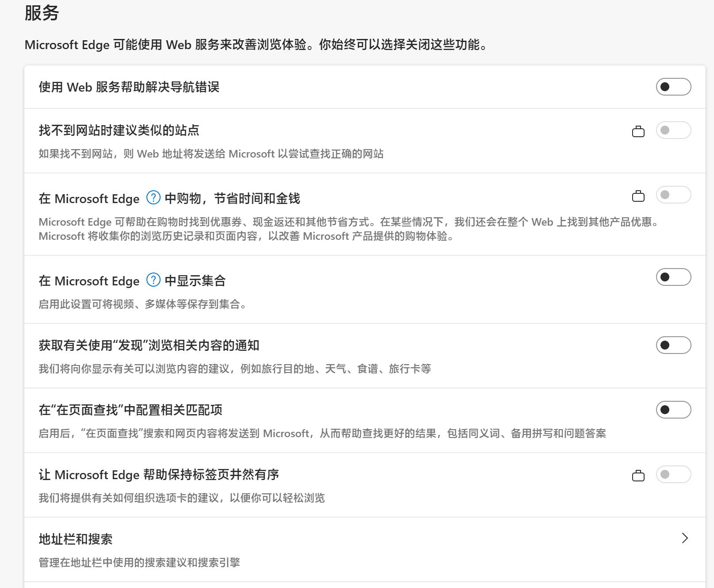This screenshot has width=714, height=588.
Task: Toggle '在"在页面查找"中配置相关匹配项' switch
Action: (673, 410)
